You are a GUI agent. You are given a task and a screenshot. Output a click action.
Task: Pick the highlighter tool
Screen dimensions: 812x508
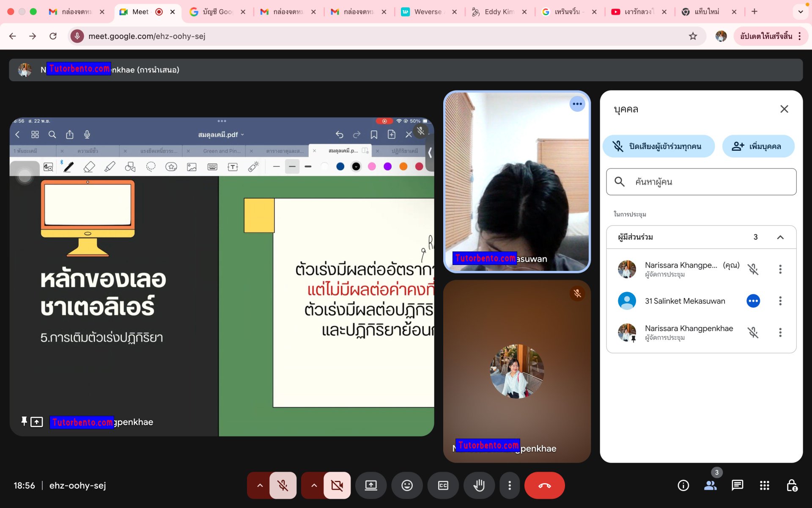click(110, 167)
